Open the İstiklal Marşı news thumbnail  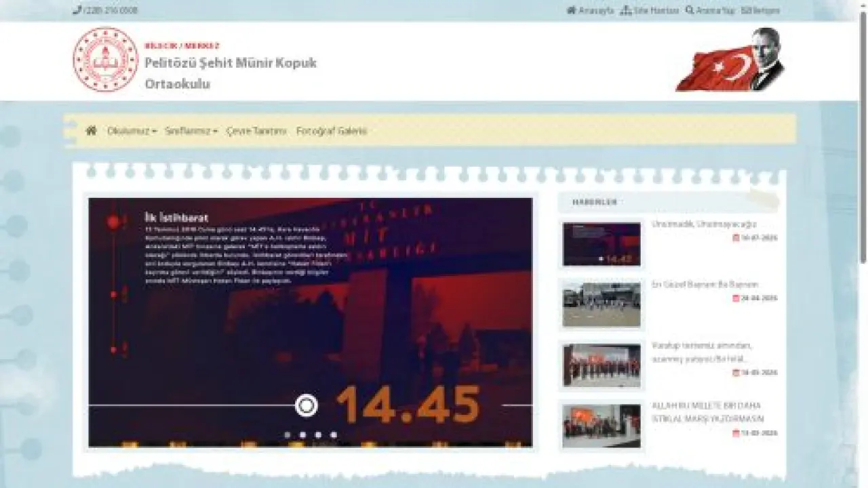601,426
